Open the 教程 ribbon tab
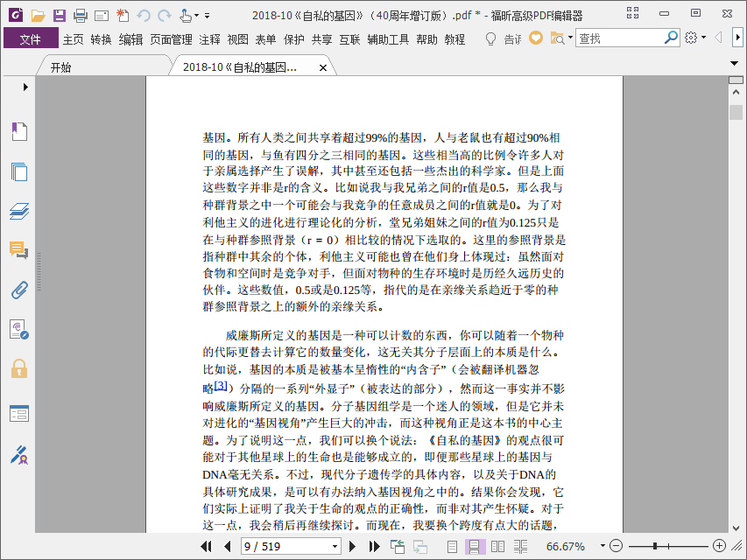Screen dimensions: 747x560 (455, 39)
